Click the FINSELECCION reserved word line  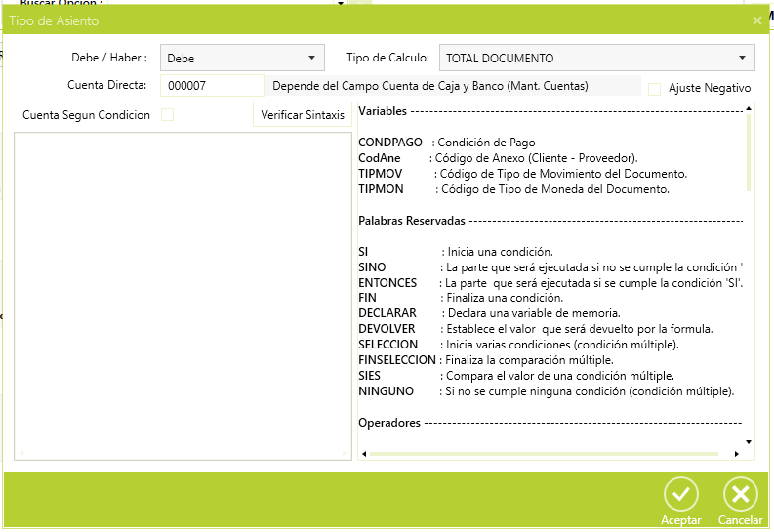486,360
